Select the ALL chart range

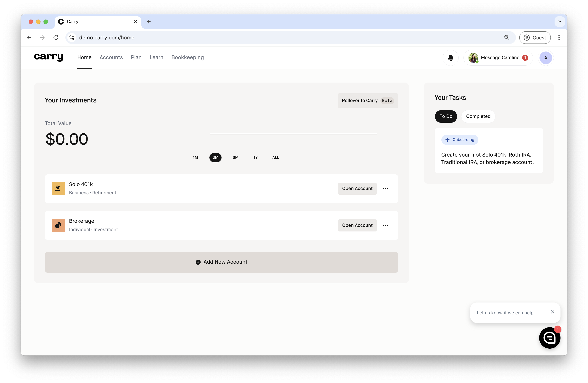tap(275, 157)
